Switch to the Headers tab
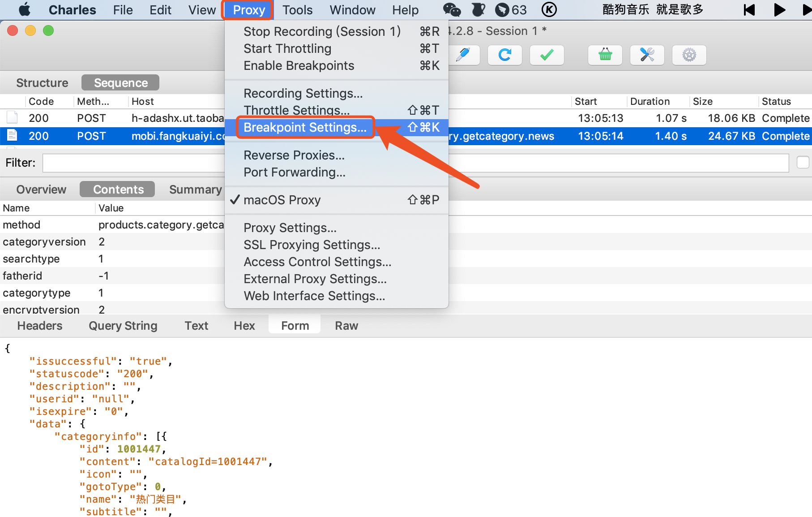The height and width of the screenshot is (517, 812). 40,326
